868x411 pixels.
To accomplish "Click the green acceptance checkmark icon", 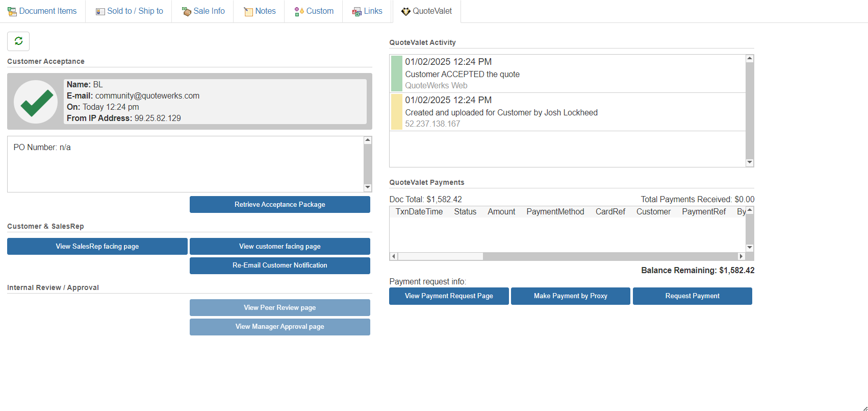I will [x=36, y=102].
